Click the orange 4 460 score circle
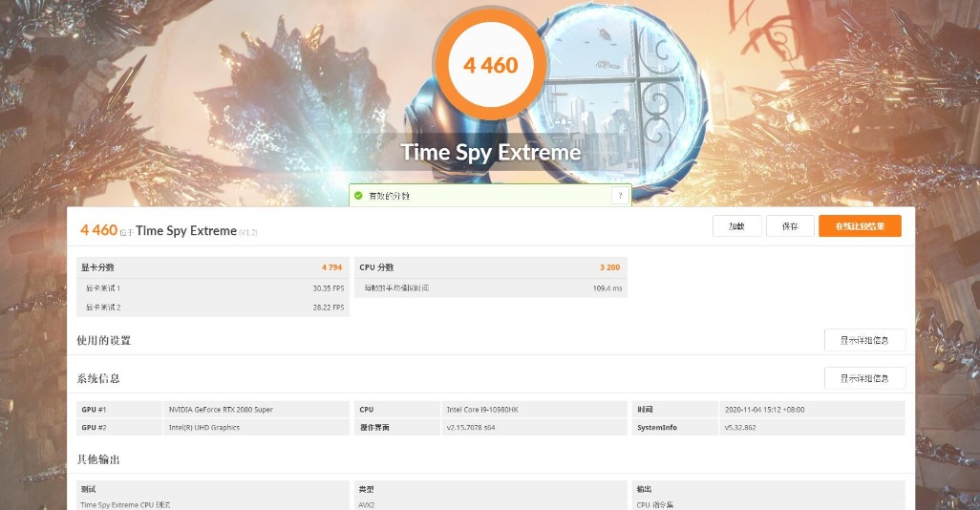Image resolution: width=980 pixels, height=510 pixels. coord(491,64)
